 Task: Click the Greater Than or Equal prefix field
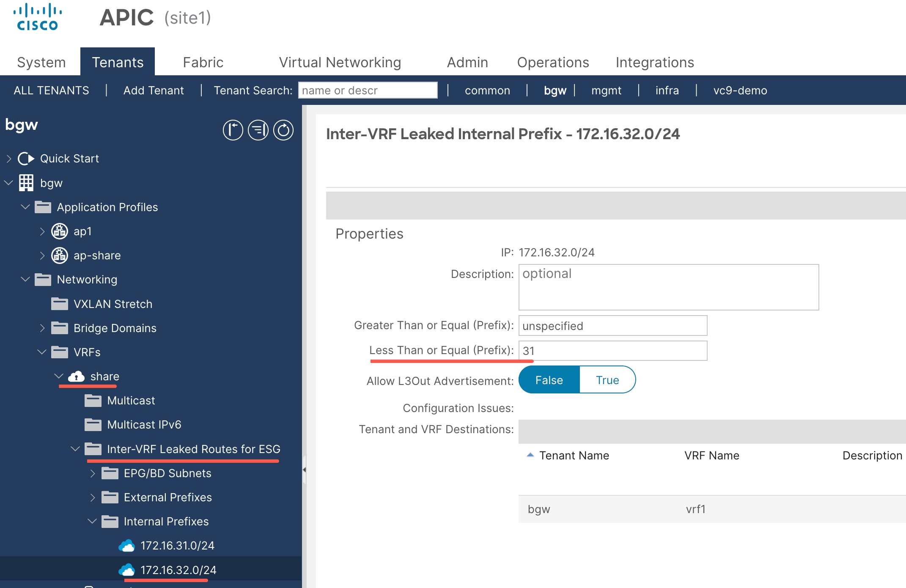click(613, 326)
